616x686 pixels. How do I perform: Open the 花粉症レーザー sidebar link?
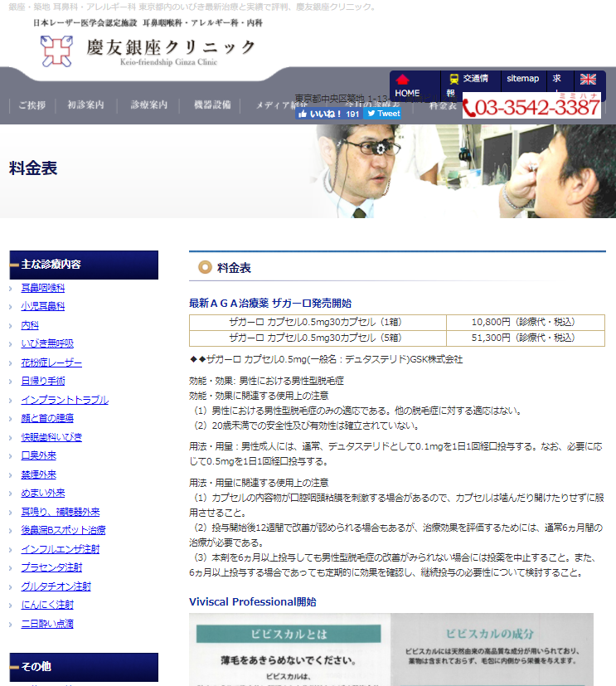point(51,362)
